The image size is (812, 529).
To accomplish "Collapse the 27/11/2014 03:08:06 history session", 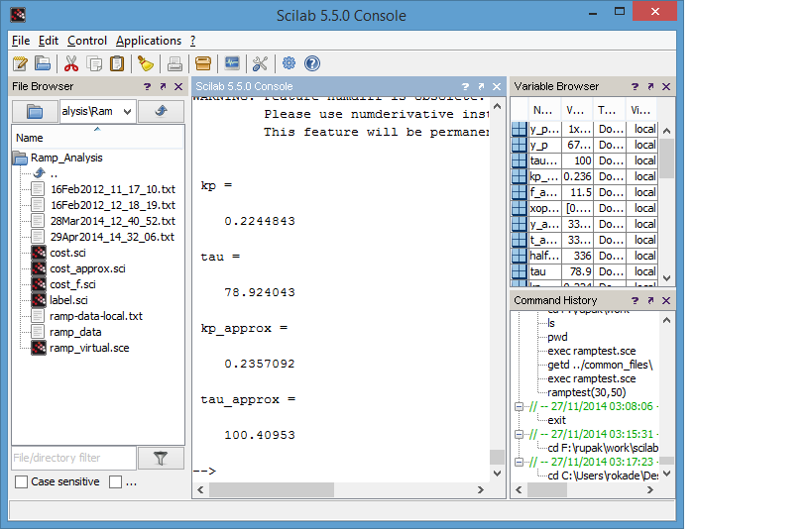I will click(519, 407).
